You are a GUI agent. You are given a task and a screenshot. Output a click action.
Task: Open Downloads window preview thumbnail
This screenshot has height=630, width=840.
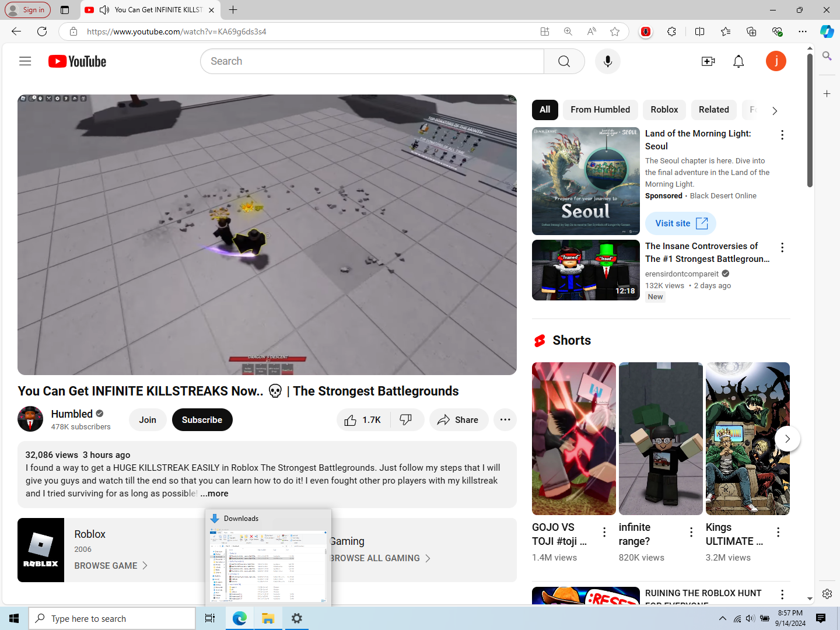(x=268, y=566)
